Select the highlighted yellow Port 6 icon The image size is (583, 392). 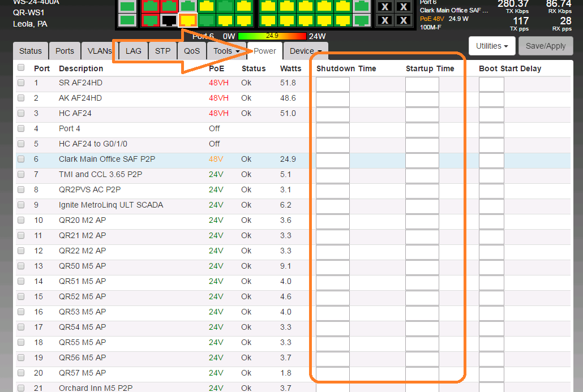(187, 20)
